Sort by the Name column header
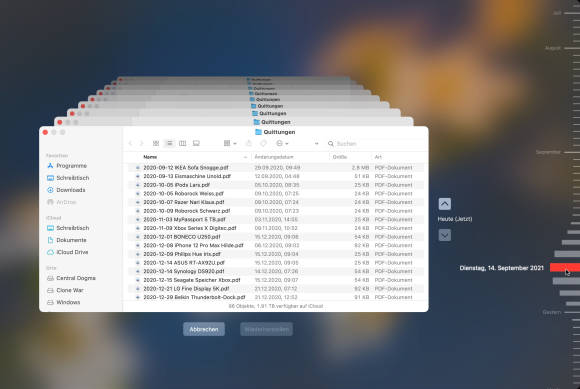 (x=150, y=157)
